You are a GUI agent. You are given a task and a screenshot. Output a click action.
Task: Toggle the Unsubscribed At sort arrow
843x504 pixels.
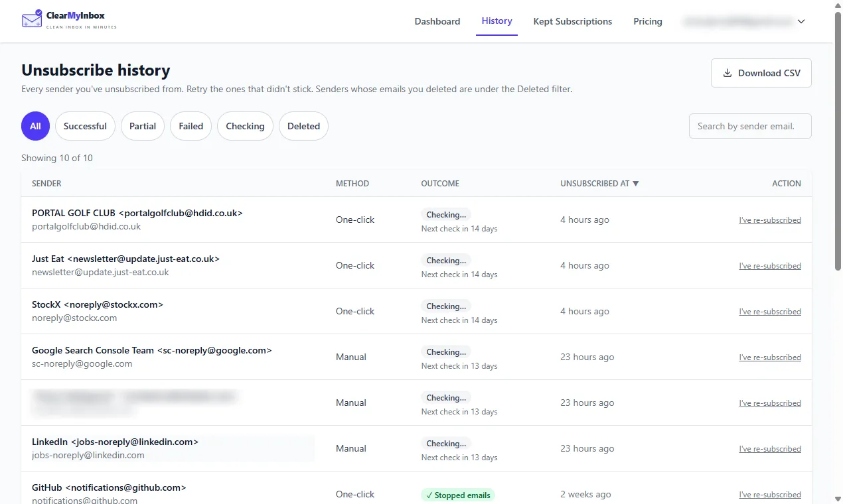point(636,184)
